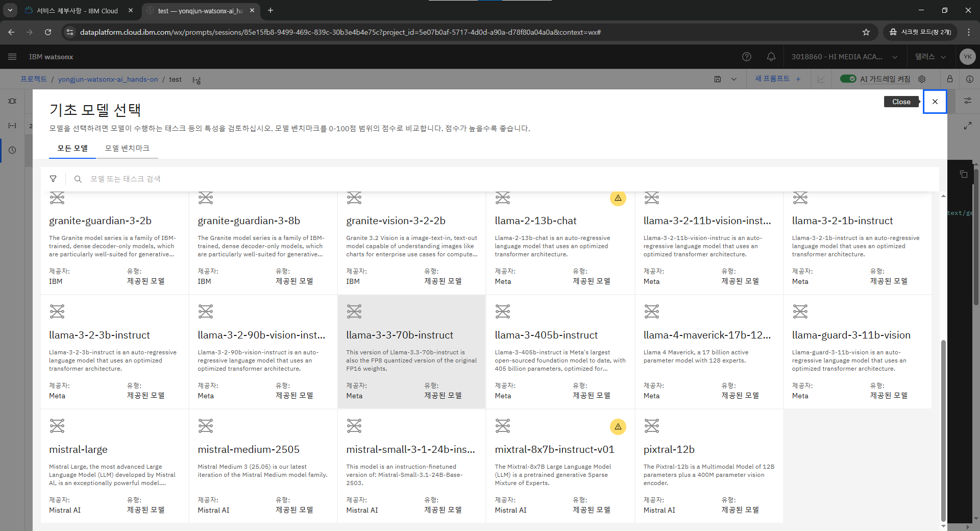Open the IBM watsonx hamburger navigation menu

pyautogui.click(x=12, y=57)
